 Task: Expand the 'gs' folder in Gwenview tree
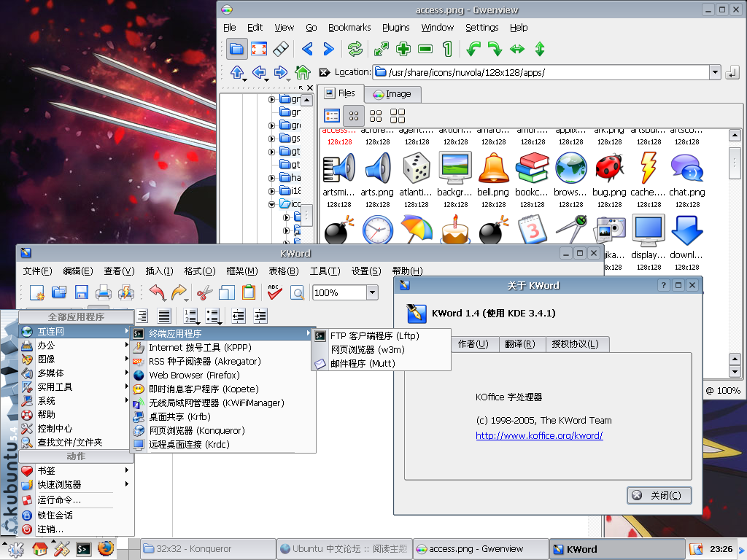coord(271,139)
